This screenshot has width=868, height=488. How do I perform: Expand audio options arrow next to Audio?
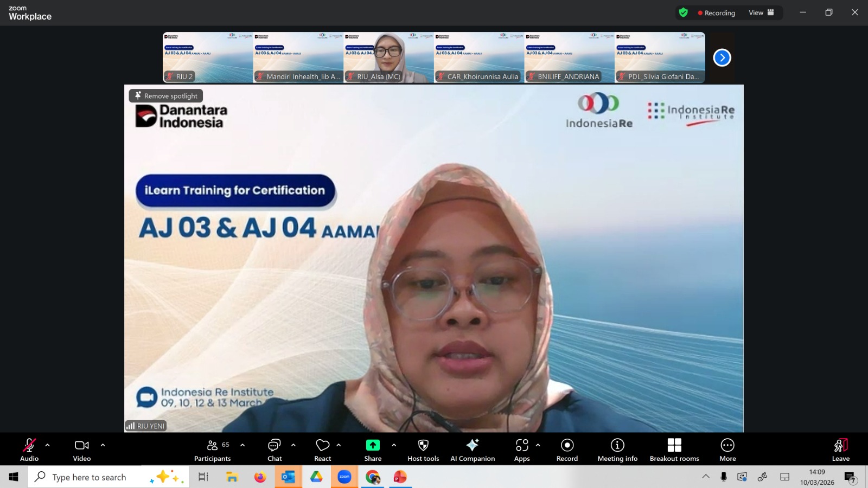48,445
